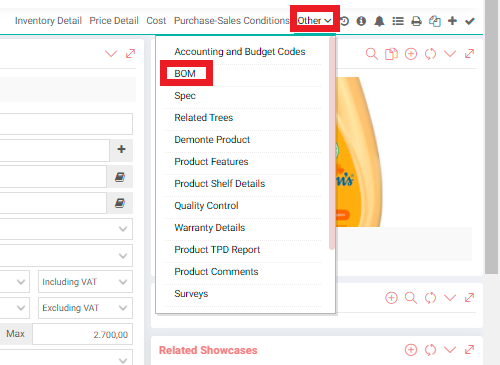
Task: Open the Other dropdown menu
Action: tap(314, 21)
